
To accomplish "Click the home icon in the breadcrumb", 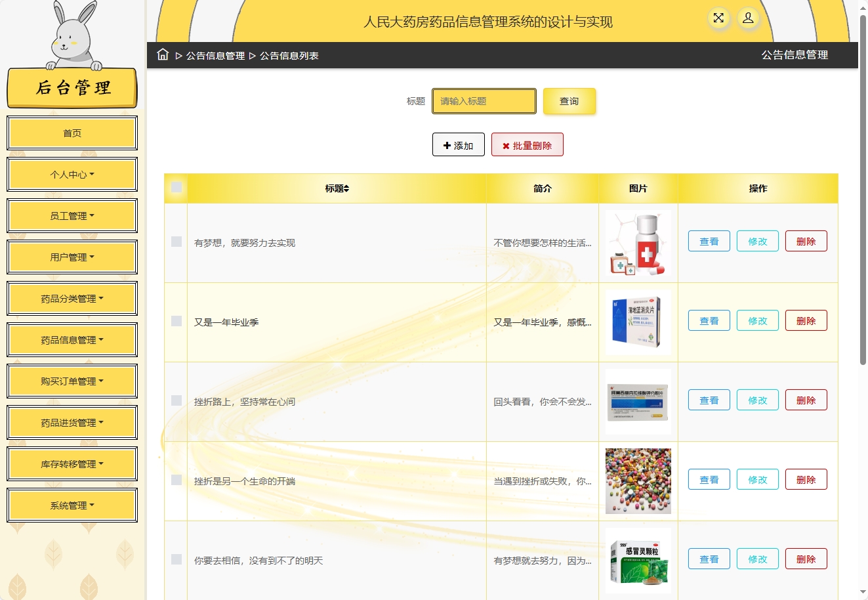I will [x=162, y=55].
